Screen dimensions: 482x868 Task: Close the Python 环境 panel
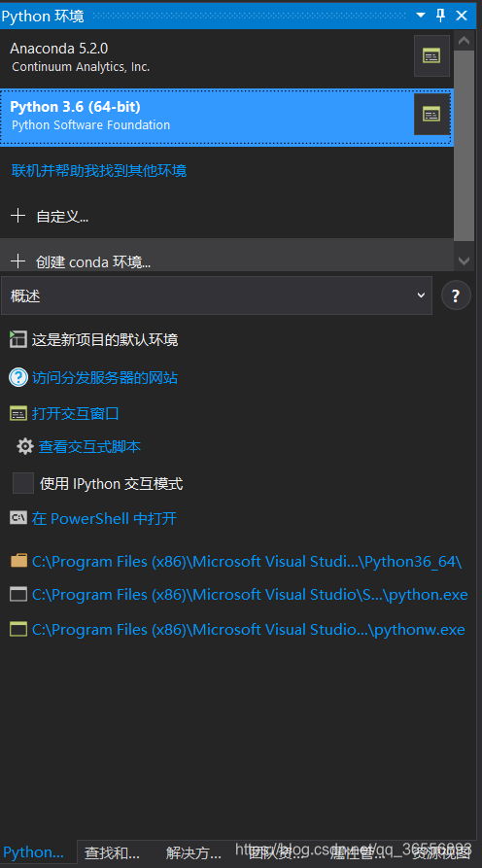pyautogui.click(x=462, y=16)
